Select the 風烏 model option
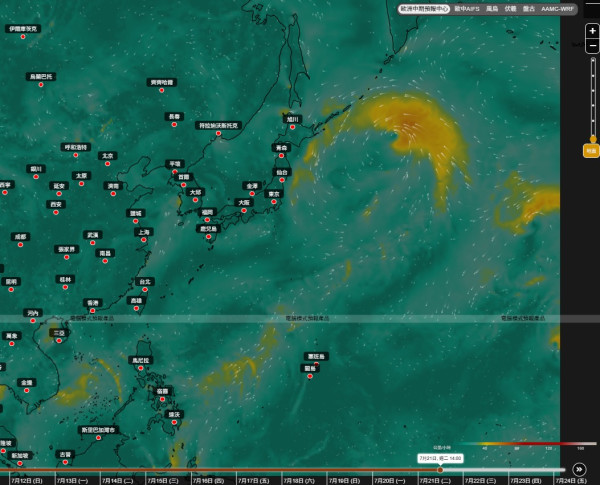Screen dimensions: 600x485 click(492, 9)
